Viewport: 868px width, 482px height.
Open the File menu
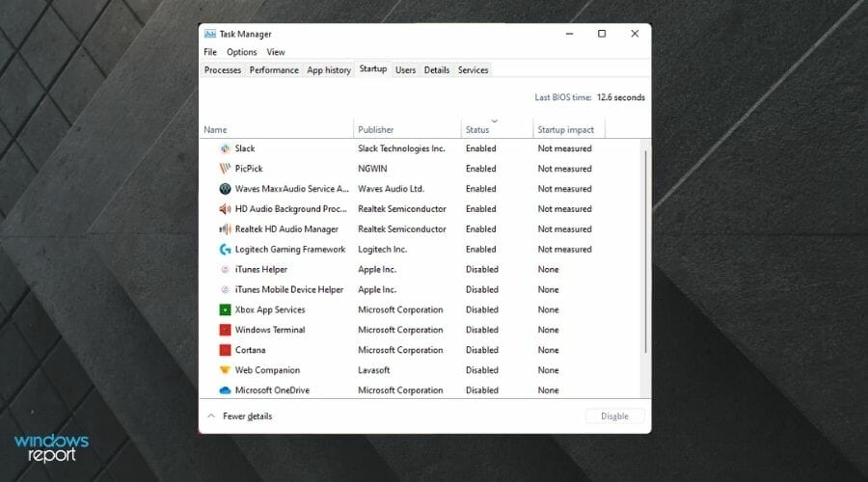coord(210,52)
